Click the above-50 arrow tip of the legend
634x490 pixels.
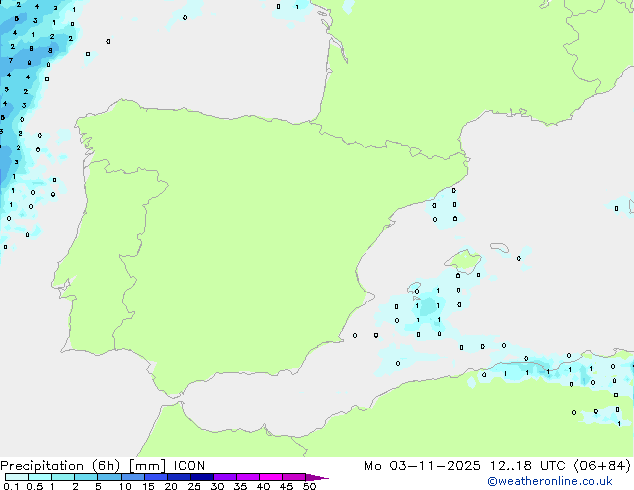tap(317, 477)
